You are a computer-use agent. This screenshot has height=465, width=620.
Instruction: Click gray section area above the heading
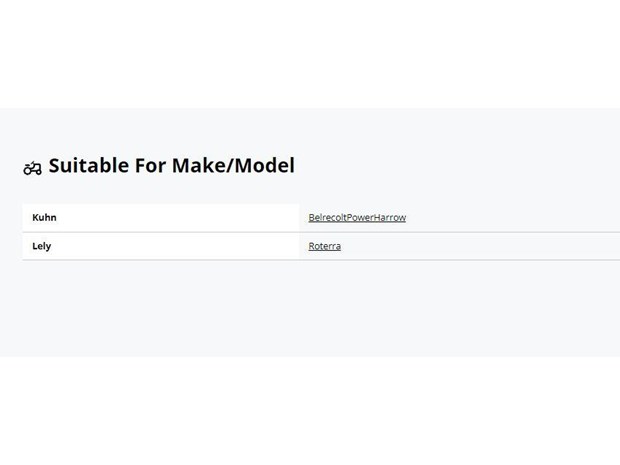310,130
